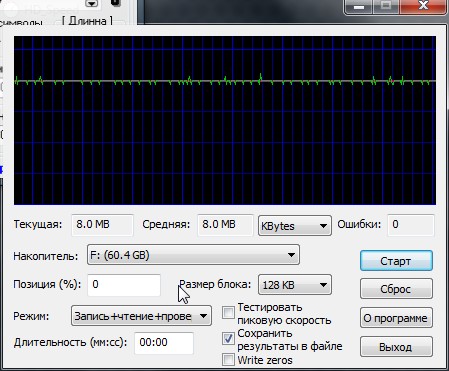Click the Старт button
This screenshot has width=449, height=371.
pyautogui.click(x=396, y=261)
